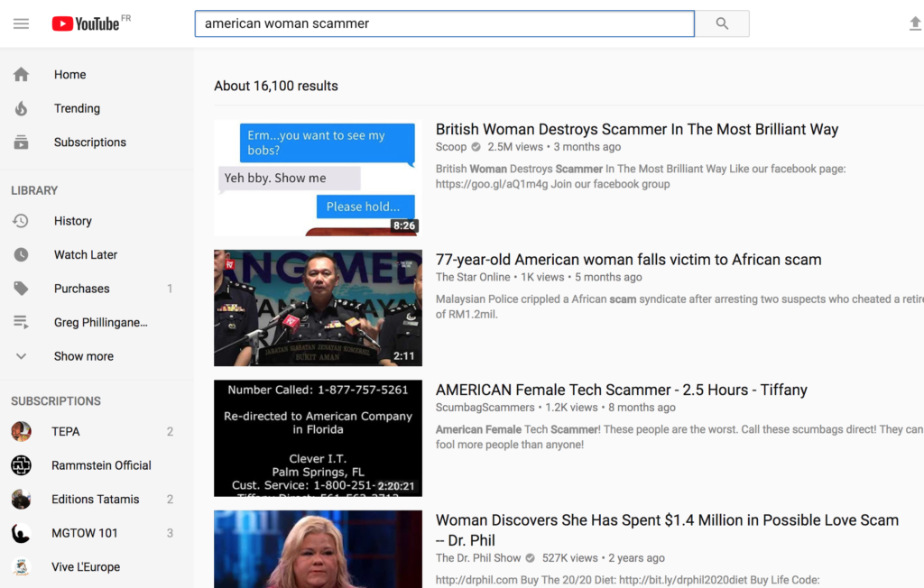Viewport: 924px width, 588px height.
Task: Click the Greg Phillingane playlist icon
Action: (22, 322)
